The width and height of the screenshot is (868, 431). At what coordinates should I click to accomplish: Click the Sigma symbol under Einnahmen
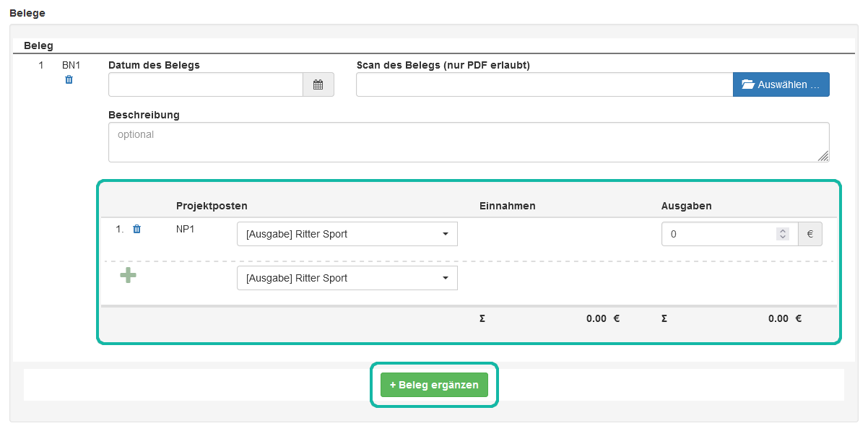(482, 318)
